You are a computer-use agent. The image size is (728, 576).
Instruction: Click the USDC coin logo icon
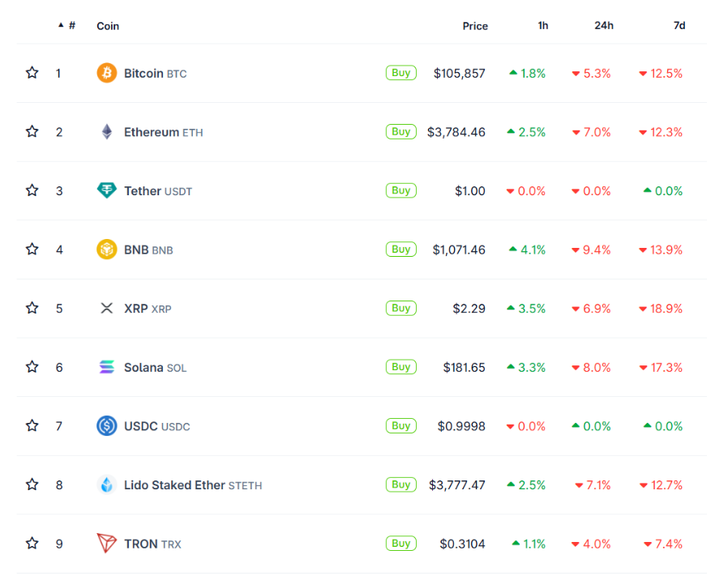(x=107, y=425)
